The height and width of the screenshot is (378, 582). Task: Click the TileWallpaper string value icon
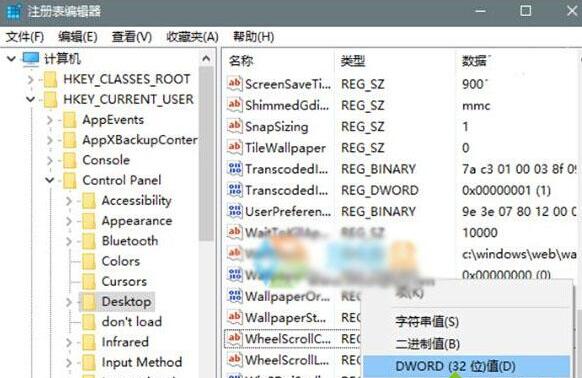coord(235,148)
